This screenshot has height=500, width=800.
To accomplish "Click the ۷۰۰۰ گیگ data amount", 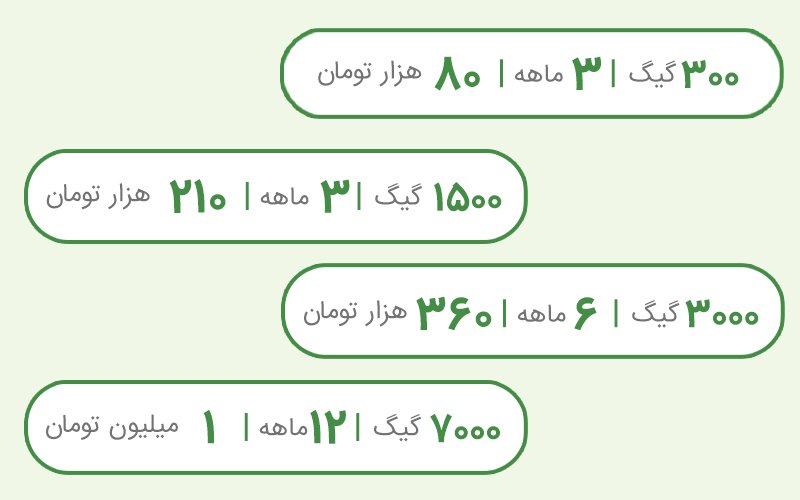I will coord(437,427).
